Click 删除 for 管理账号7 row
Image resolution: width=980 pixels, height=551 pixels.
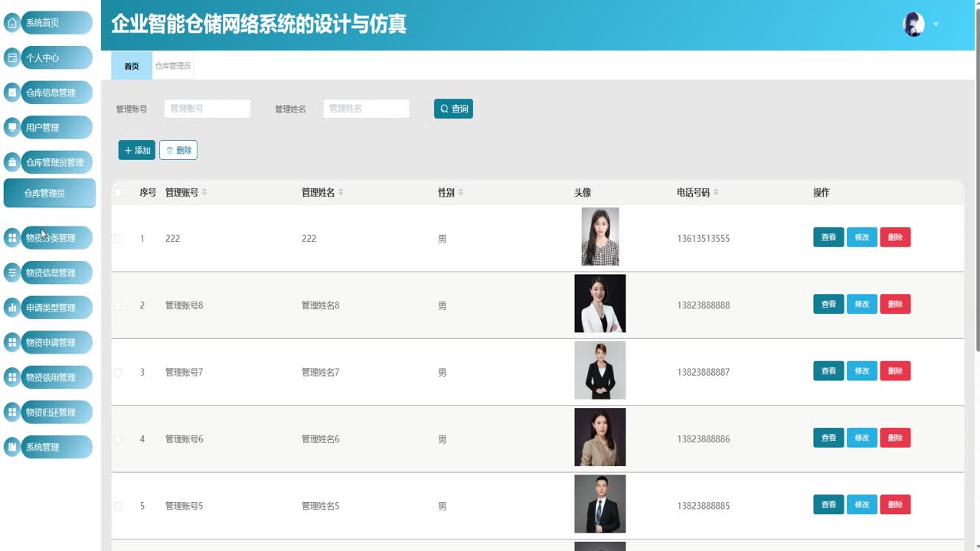895,371
